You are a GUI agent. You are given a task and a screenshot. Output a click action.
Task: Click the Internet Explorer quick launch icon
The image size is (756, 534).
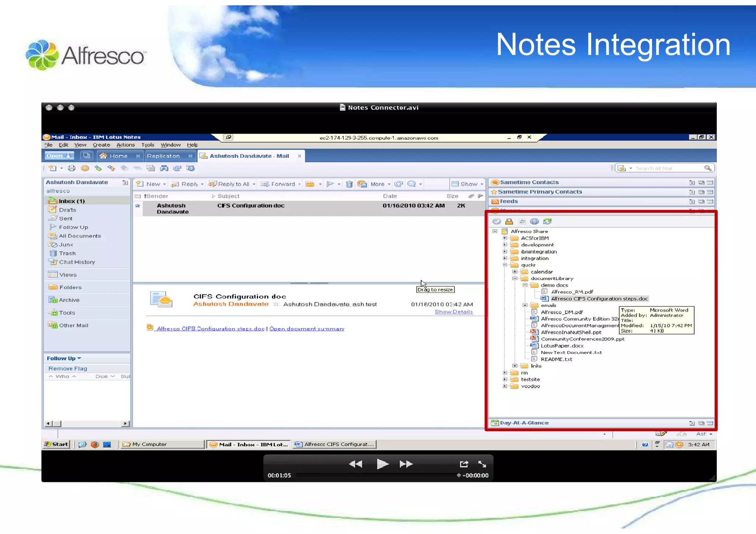pyautogui.click(x=82, y=444)
